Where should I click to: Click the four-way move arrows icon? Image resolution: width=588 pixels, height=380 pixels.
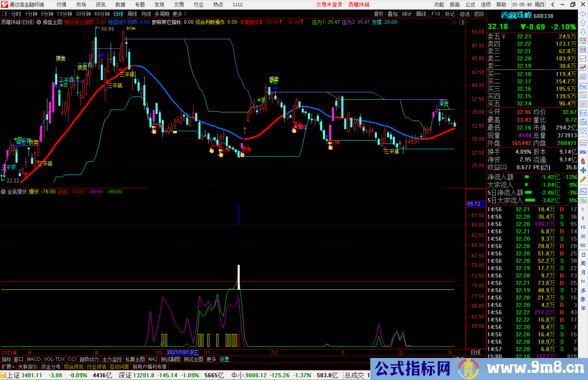pyautogui.click(x=583, y=170)
